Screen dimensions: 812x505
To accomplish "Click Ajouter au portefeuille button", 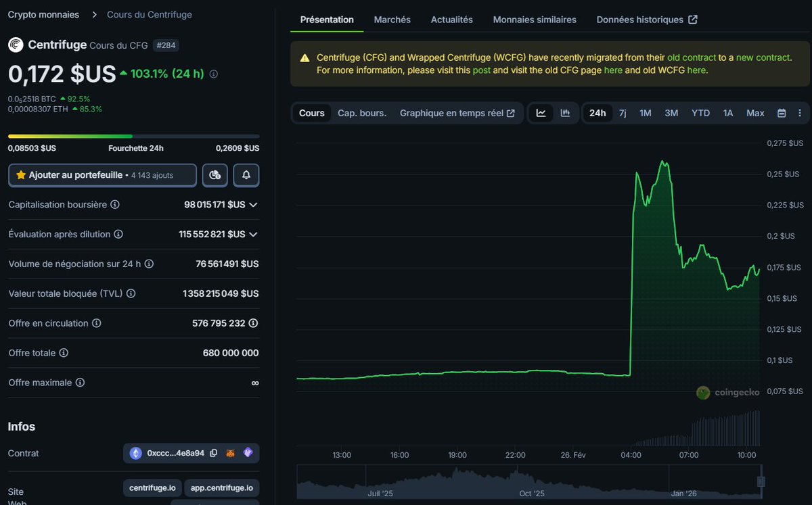I will [x=102, y=175].
